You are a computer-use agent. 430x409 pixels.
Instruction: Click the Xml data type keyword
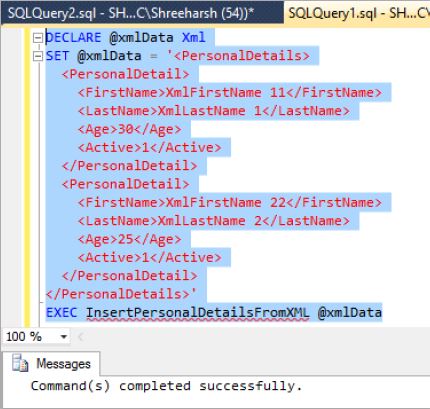click(x=193, y=38)
